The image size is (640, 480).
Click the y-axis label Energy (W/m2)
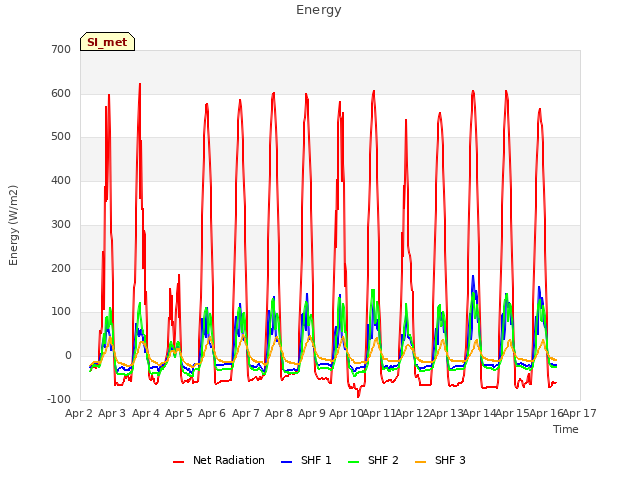13,225
